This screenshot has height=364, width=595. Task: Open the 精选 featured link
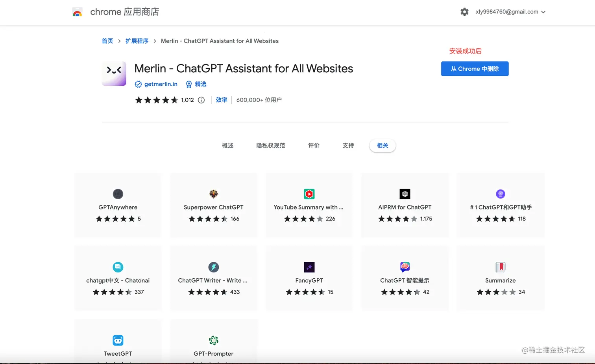(201, 84)
